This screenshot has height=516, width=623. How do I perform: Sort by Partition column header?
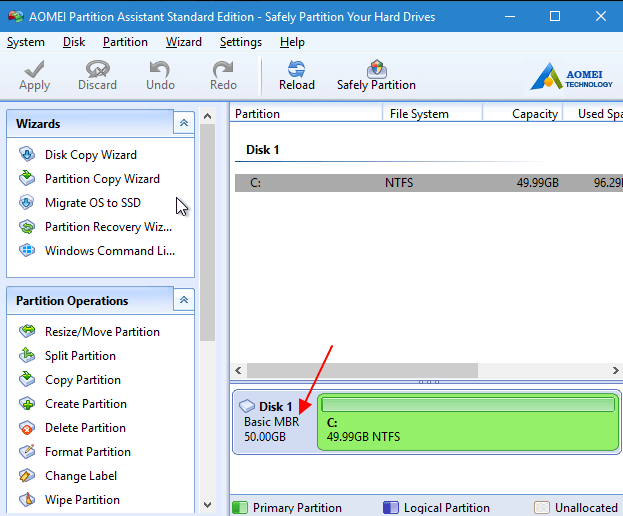(x=306, y=114)
